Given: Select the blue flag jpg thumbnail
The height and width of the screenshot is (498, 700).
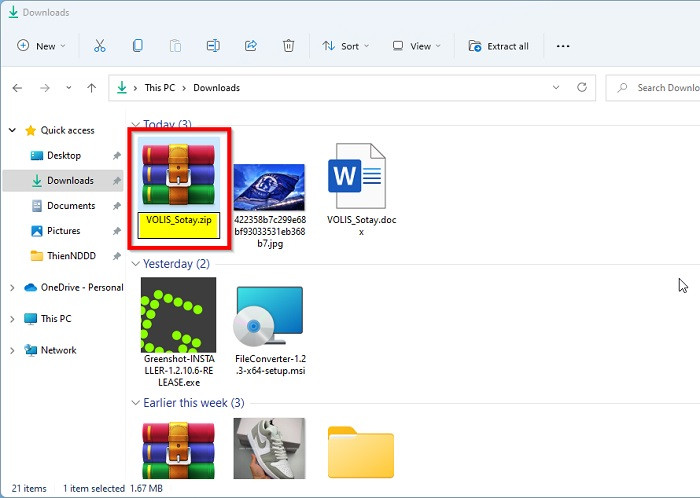Looking at the screenshot, I should coord(269,187).
